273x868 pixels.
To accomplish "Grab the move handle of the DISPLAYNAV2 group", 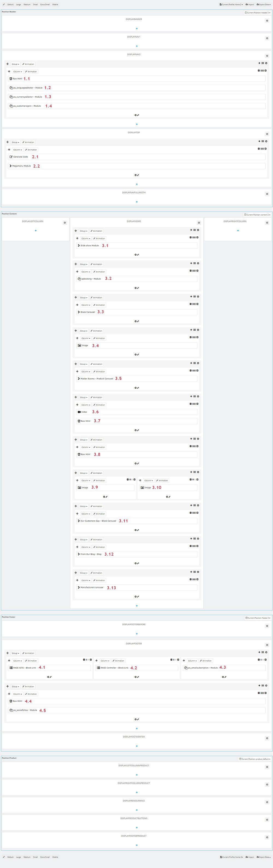I will point(7,64).
